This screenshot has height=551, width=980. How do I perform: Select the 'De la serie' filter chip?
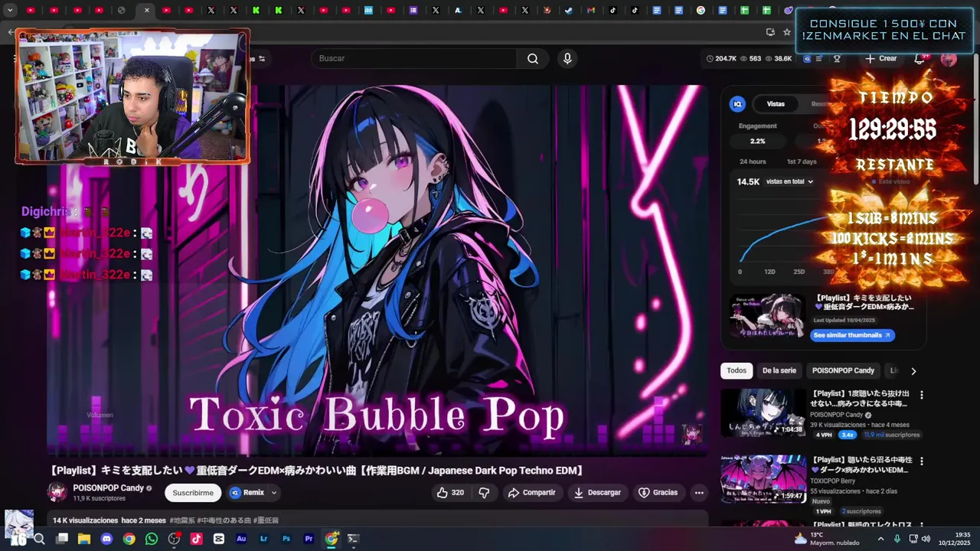(779, 370)
